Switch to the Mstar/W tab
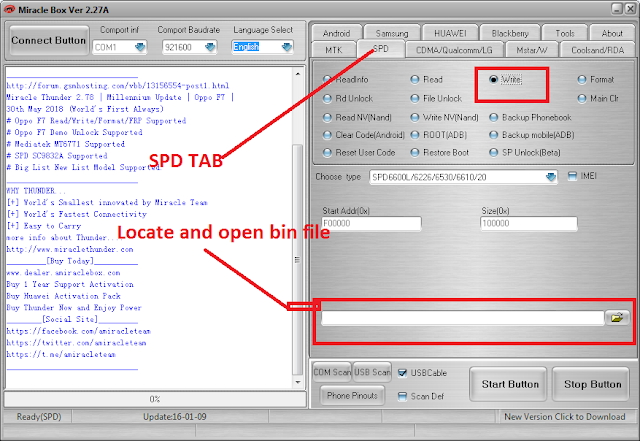Viewport: 640px width, 441px height. [x=532, y=50]
